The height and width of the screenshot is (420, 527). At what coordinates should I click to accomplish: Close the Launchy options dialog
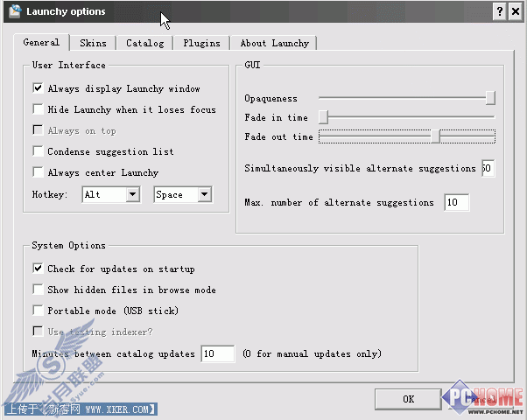(516, 11)
